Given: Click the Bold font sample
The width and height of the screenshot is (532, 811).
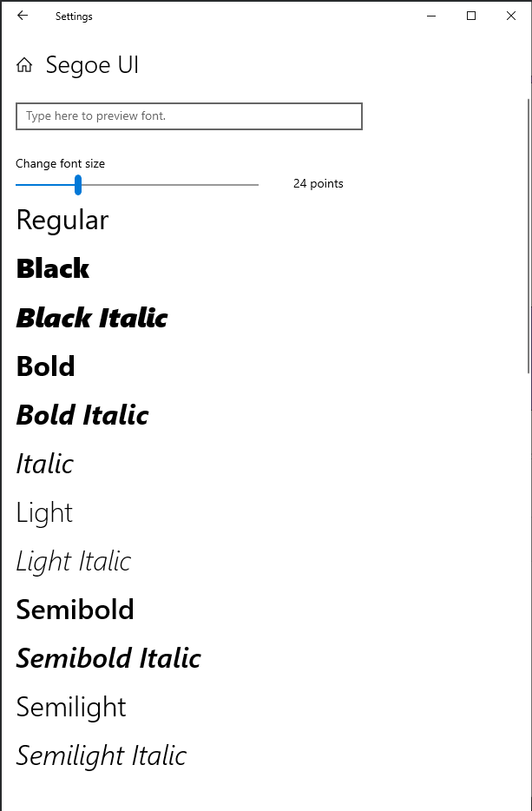Looking at the screenshot, I should point(46,366).
